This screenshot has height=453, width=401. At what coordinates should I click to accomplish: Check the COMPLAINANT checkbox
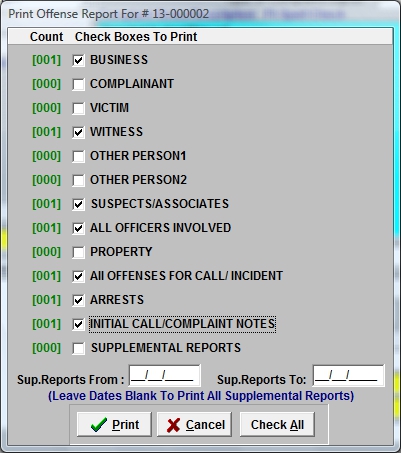78,84
